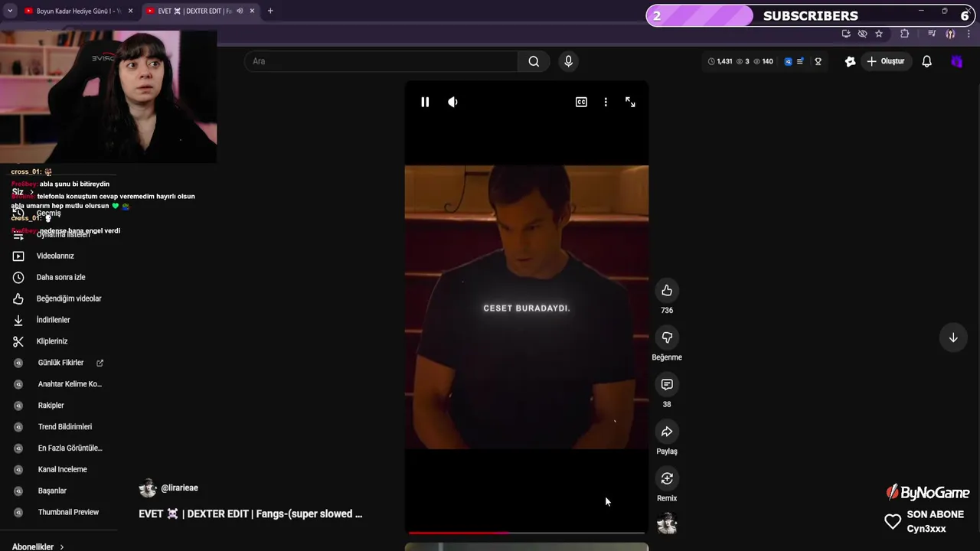Dislike the Short with Beğenme button
The height and width of the screenshot is (551, 980).
[x=667, y=337]
